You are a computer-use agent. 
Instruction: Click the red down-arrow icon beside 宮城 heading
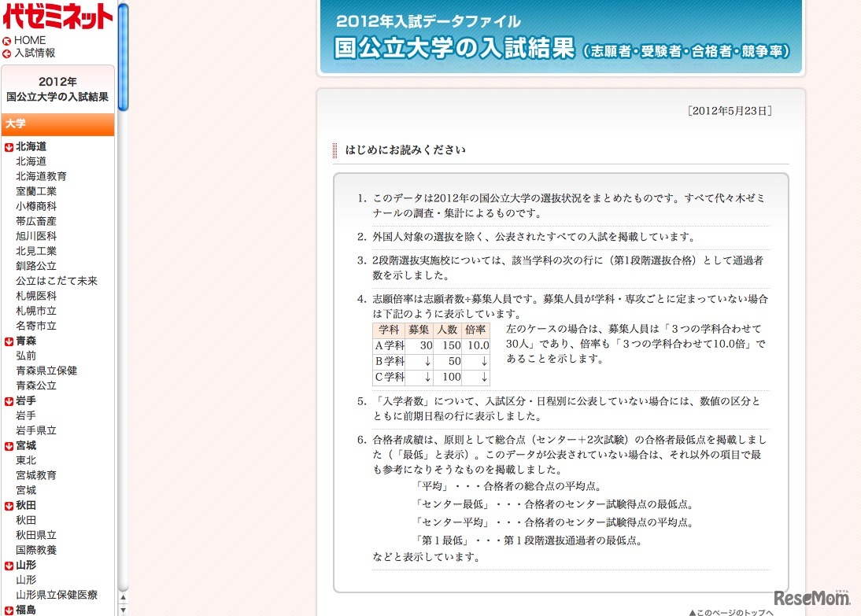pos(9,445)
